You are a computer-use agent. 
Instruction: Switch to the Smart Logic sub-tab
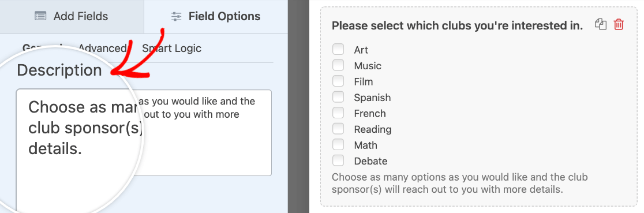coord(172,48)
